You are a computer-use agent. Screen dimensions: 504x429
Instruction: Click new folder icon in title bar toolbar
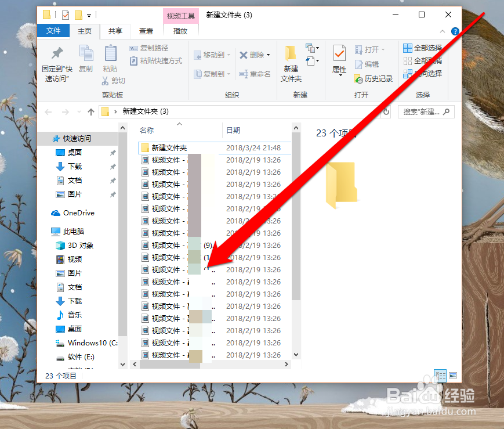(x=78, y=15)
